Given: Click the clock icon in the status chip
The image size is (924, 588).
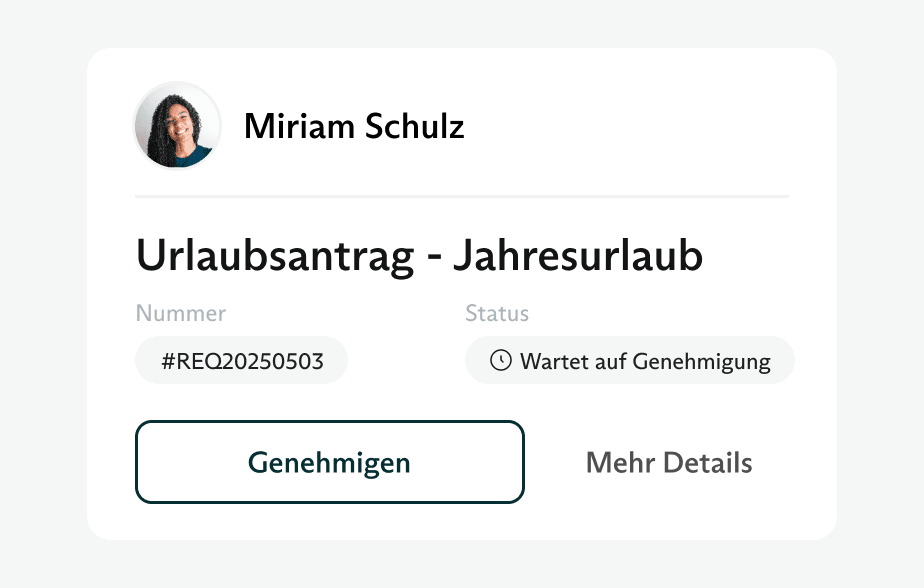Looking at the screenshot, I should 501,361.
